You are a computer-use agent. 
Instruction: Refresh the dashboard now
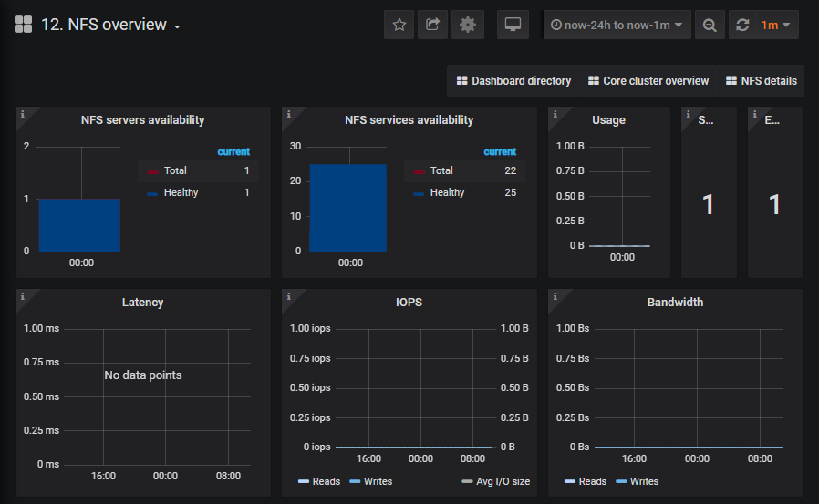tap(742, 25)
